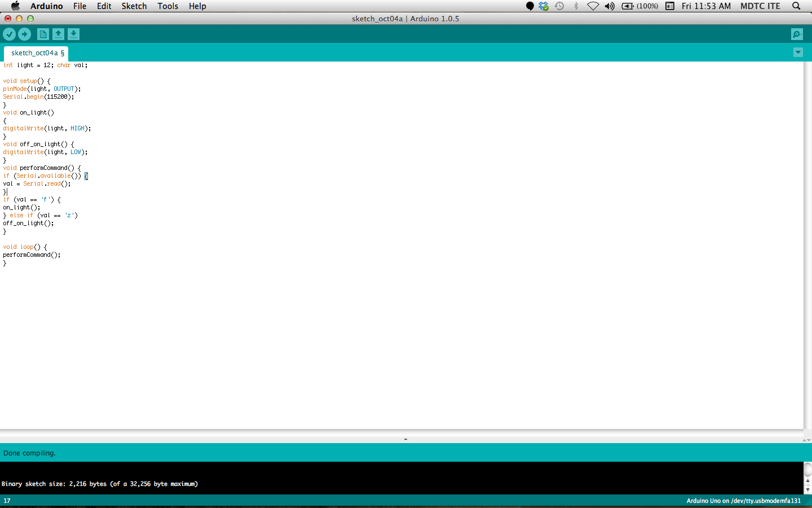Click the 'on_light();' call line
This screenshot has height=508, width=812.
pos(21,208)
